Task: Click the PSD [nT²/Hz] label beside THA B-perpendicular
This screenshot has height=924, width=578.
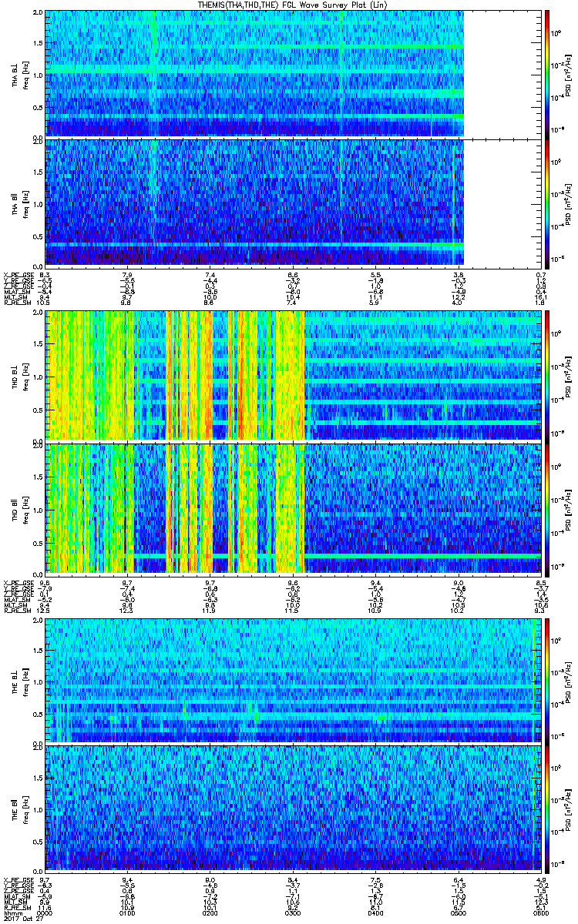Action: [x=568, y=74]
